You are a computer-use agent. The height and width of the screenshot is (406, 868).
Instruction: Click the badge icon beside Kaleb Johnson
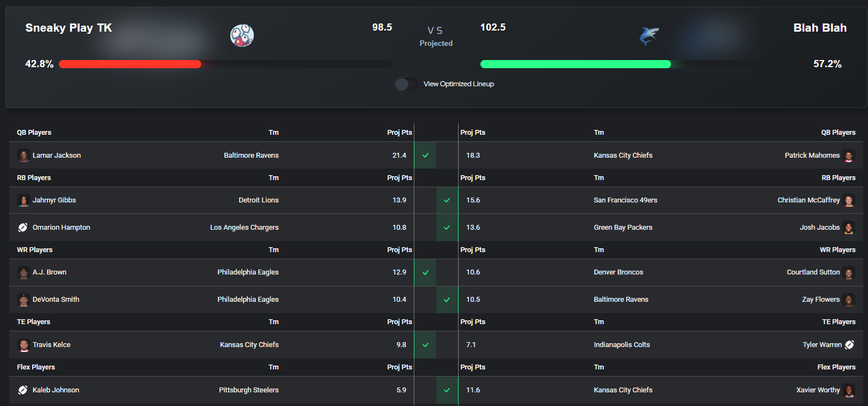pyautogui.click(x=22, y=390)
